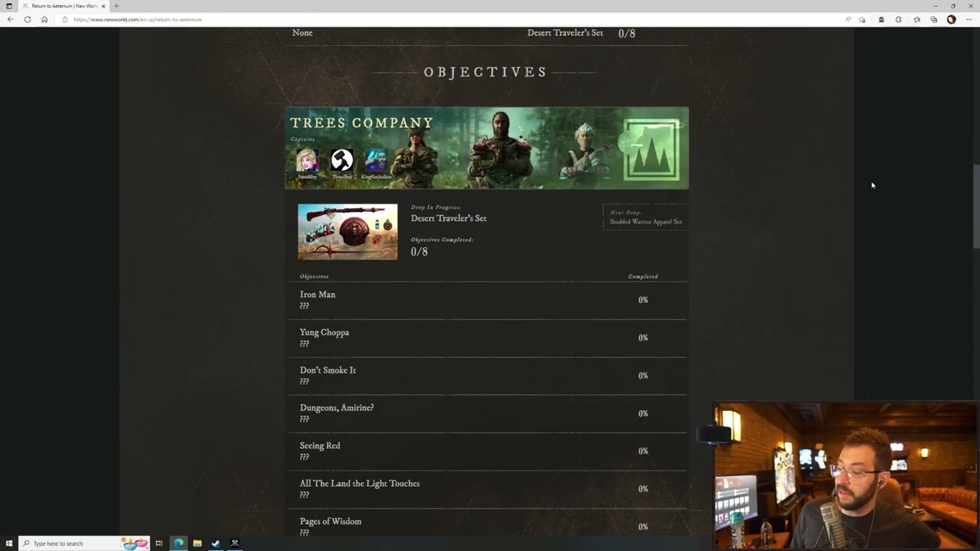Select the Don't Smoke It objective
The image size is (980, 551).
(487, 375)
